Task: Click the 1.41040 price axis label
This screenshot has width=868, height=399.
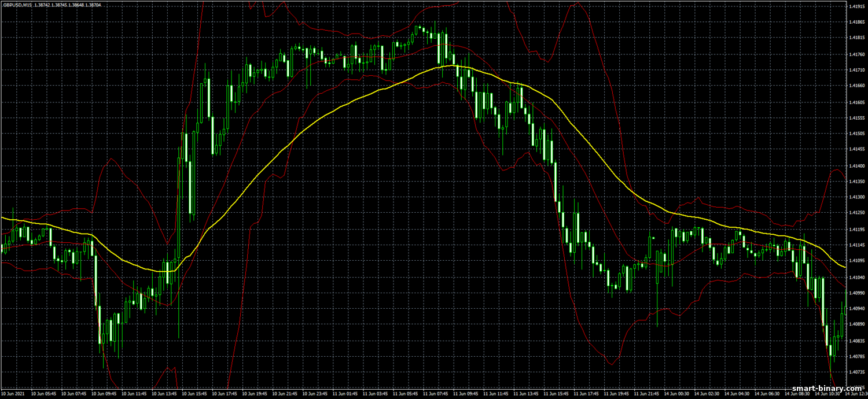Action: click(857, 277)
